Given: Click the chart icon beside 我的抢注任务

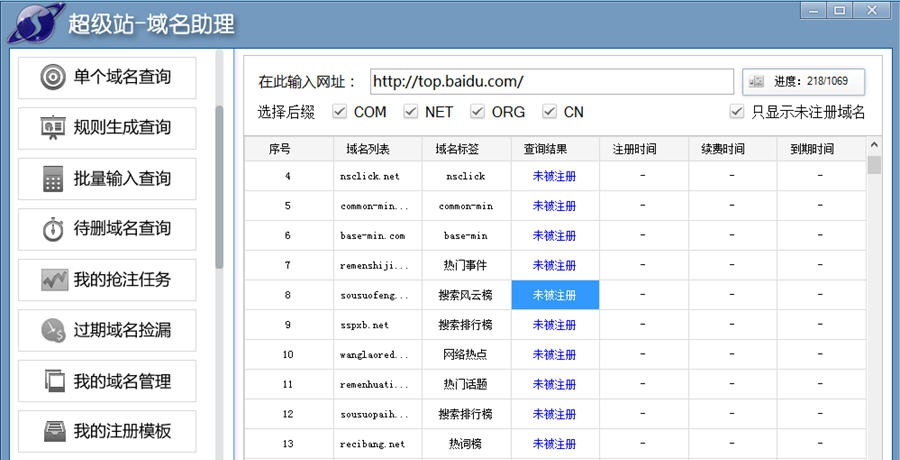Looking at the screenshot, I should pyautogui.click(x=54, y=280).
